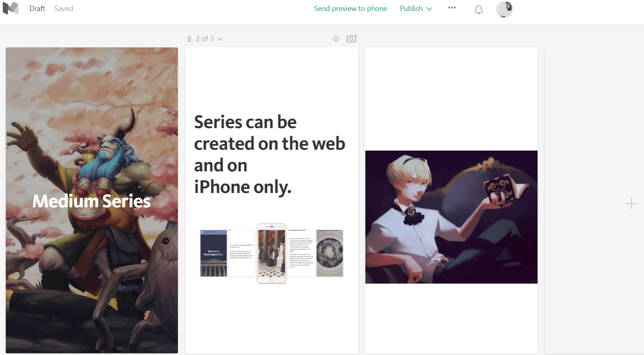Click the heading Series can be created text
Image resolution: width=644 pixels, height=355 pixels.
[x=269, y=155]
